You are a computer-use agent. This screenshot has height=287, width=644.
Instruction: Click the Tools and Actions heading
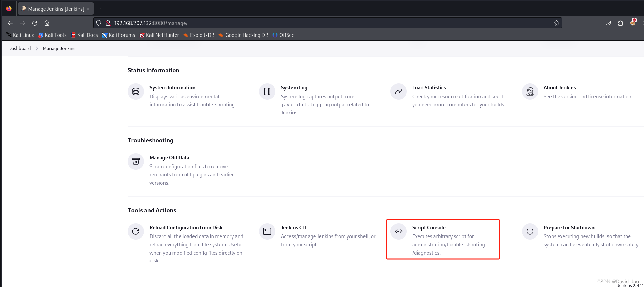(x=152, y=210)
